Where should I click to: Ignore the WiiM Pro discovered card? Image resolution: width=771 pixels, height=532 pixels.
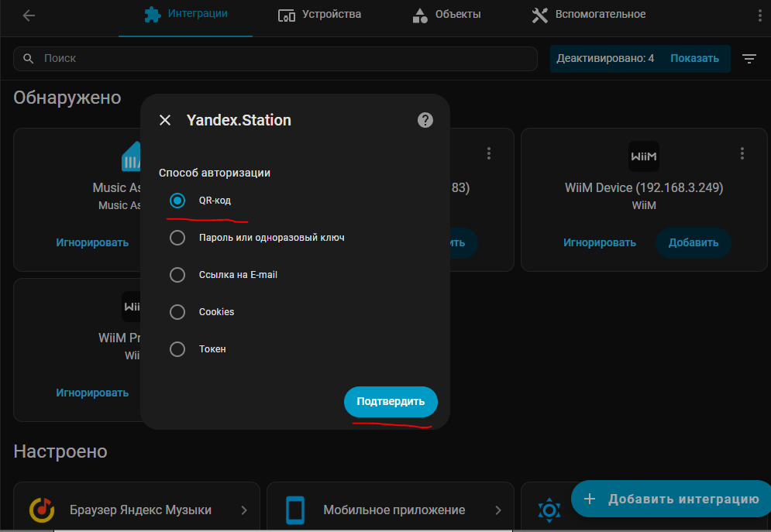tap(92, 393)
